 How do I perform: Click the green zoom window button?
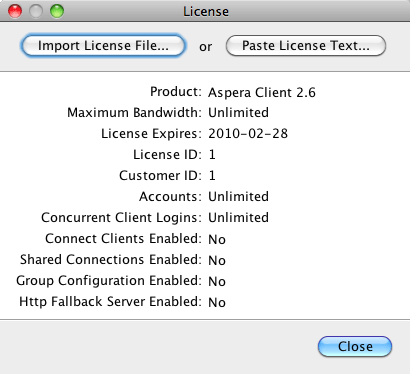(57, 11)
